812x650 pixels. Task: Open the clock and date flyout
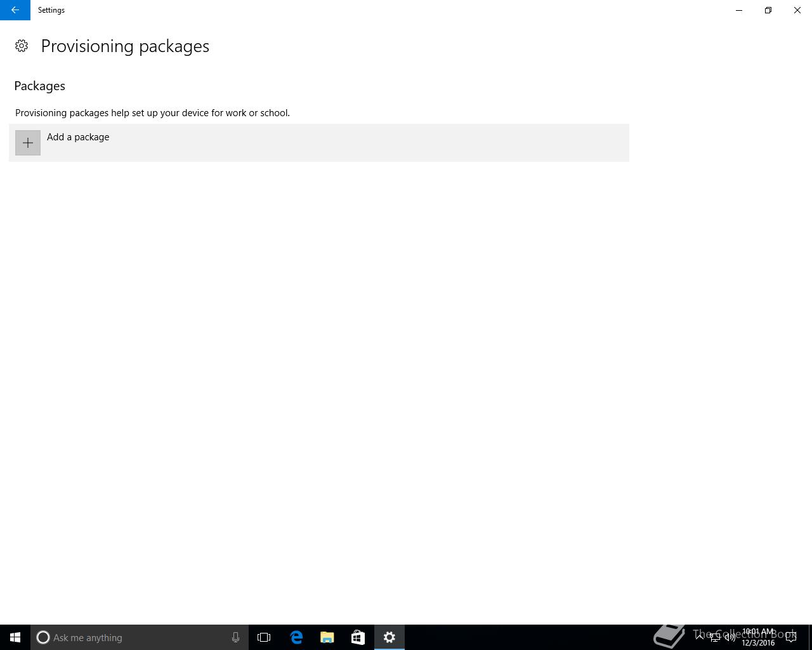pyautogui.click(x=758, y=637)
